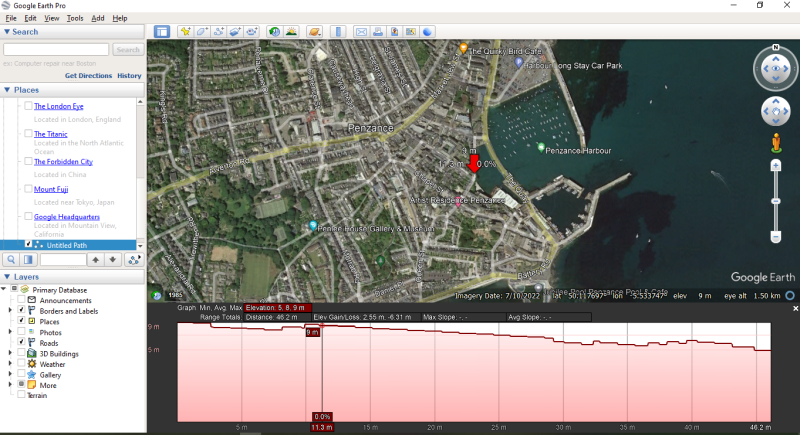800x435 pixels.
Task: Open the Google Headquarters place link
Action: 67,217
